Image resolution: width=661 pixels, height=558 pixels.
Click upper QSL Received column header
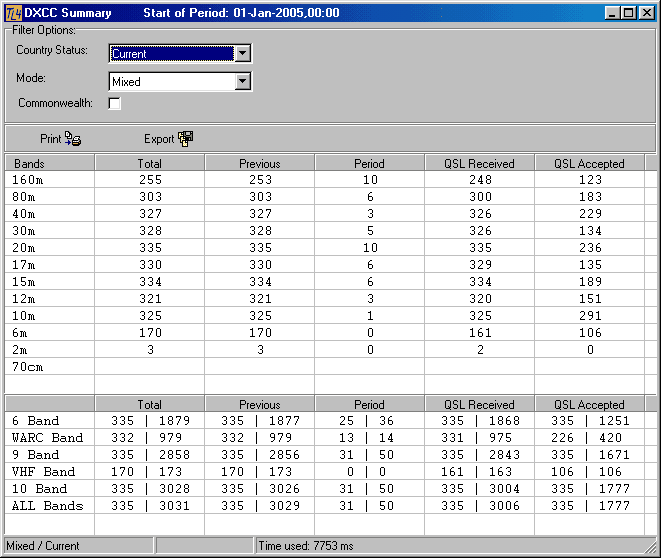click(479, 163)
